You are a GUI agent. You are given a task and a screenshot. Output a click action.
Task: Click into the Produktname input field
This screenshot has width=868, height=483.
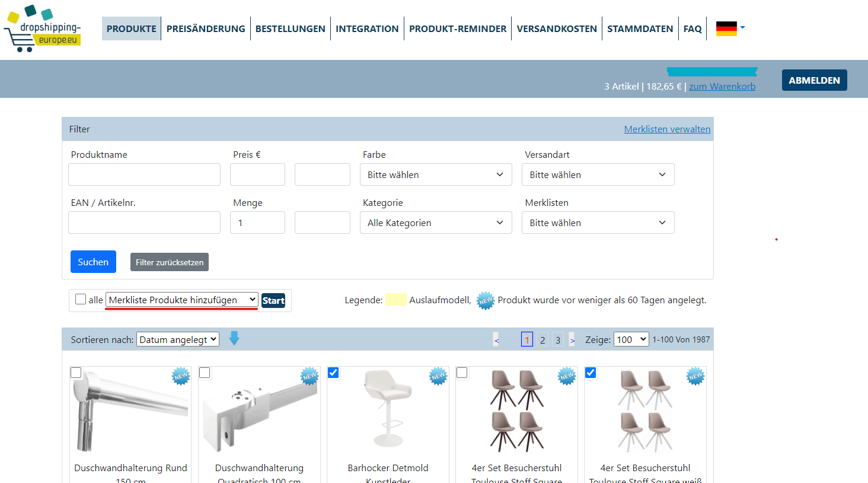144,174
